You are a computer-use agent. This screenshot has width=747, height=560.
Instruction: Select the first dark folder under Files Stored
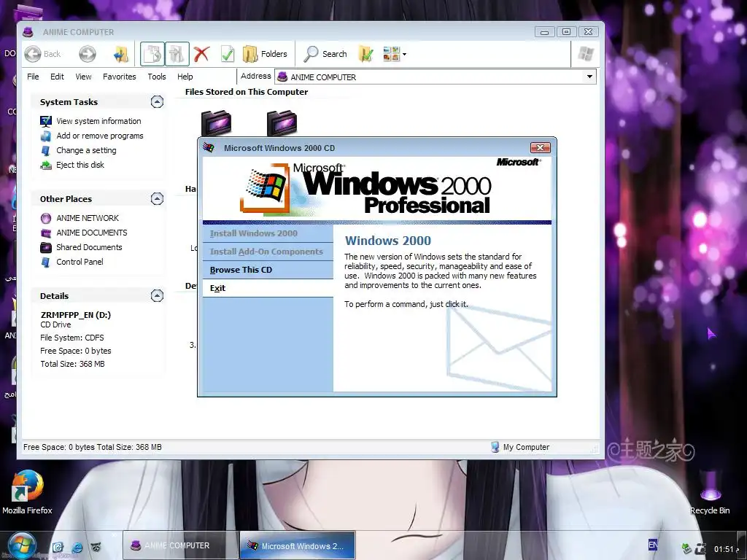click(216, 123)
